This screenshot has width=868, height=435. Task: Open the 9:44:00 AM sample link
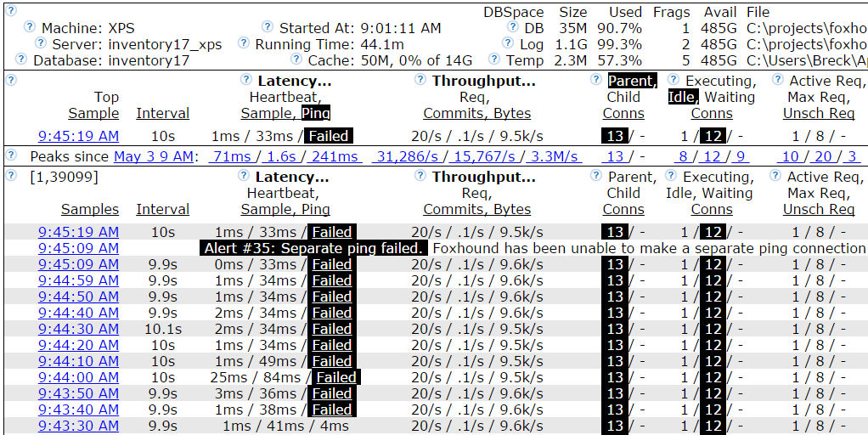(x=78, y=377)
